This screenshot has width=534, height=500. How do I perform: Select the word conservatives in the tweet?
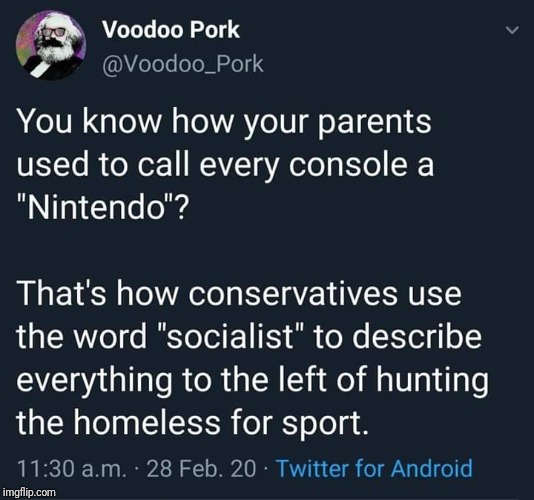click(291, 294)
